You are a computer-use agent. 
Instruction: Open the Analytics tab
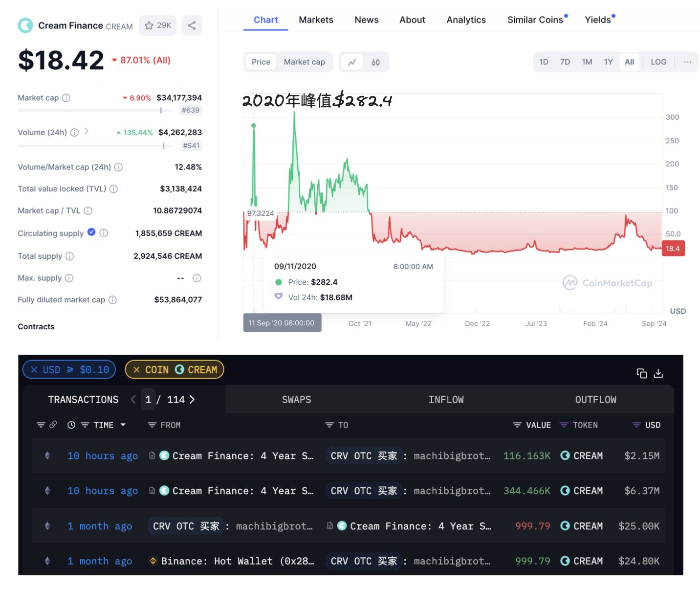point(466,20)
